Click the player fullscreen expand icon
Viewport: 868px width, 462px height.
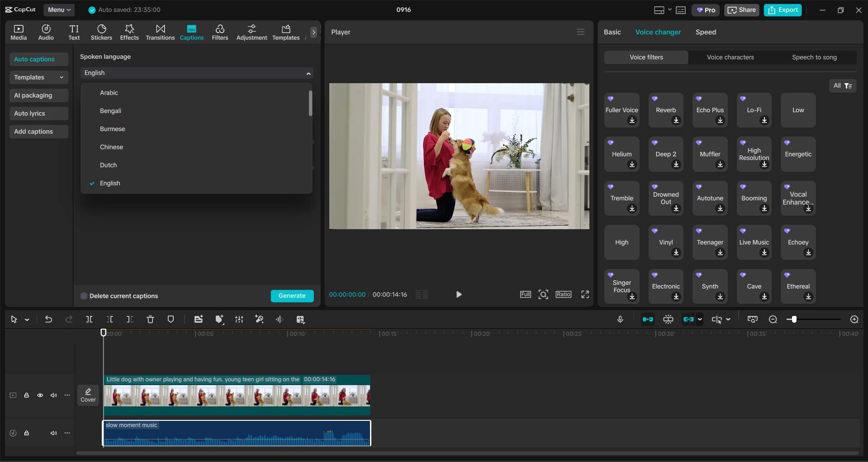(x=585, y=295)
